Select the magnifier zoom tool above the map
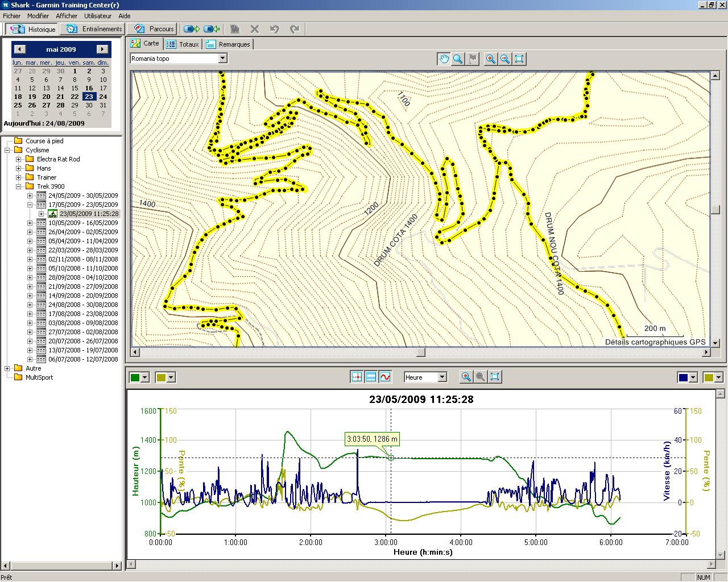Viewport: 728px width, 582px height. click(458, 59)
